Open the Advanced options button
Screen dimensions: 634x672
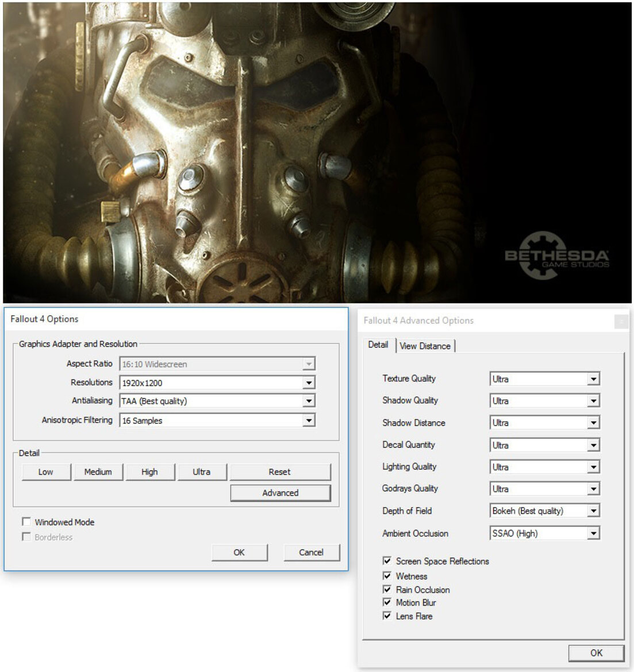(280, 493)
